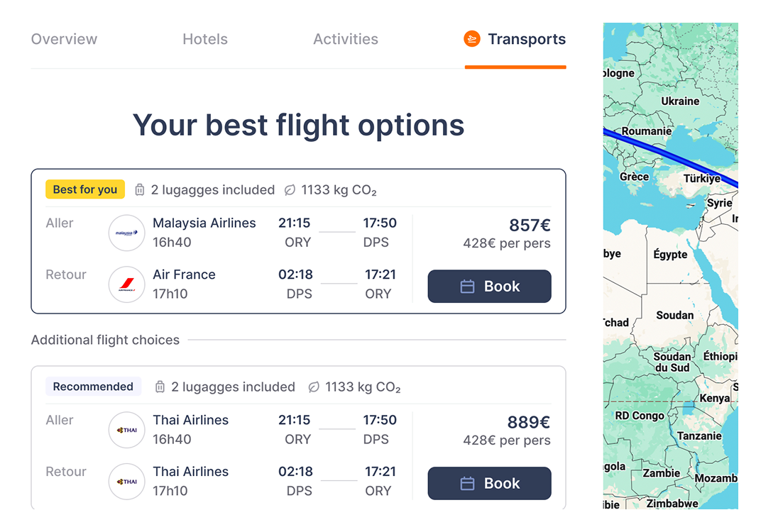The height and width of the screenshot is (532, 761).
Task: Click the CO₂ leaf icon in first card
Action: (290, 190)
